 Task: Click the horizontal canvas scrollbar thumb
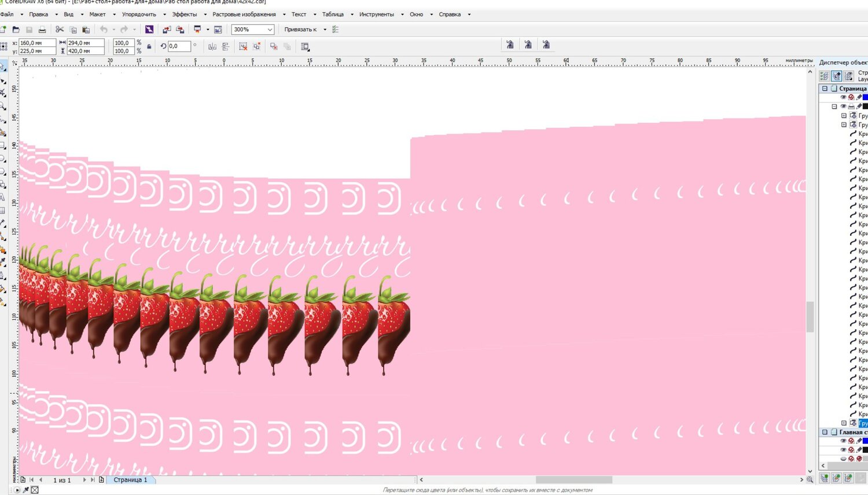(574, 480)
